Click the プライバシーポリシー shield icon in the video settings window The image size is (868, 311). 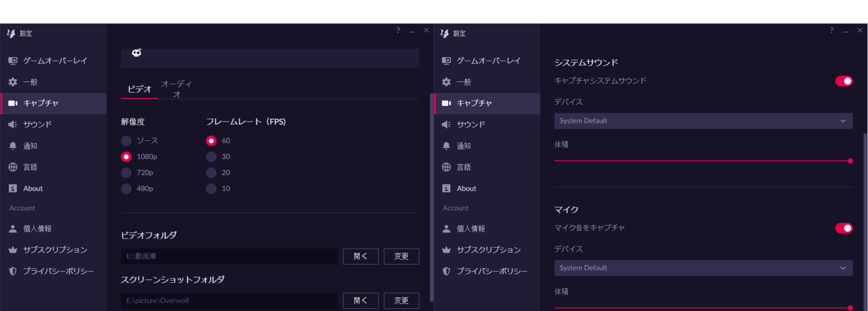pyautogui.click(x=13, y=271)
